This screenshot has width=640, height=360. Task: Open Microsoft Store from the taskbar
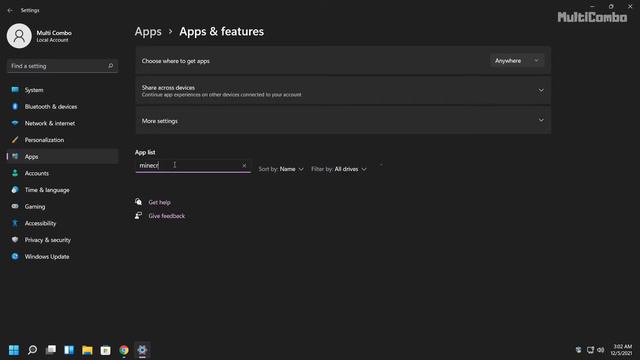(x=105, y=350)
